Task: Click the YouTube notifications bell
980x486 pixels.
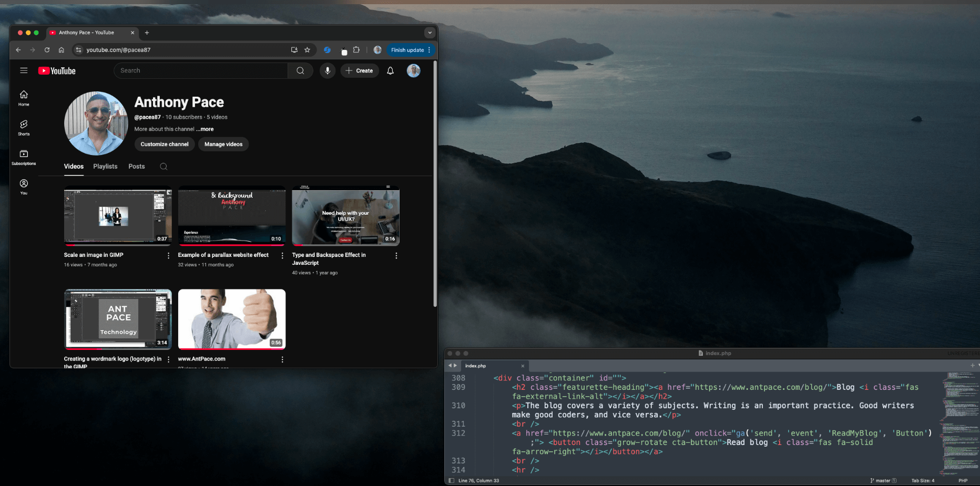Action: coord(390,71)
